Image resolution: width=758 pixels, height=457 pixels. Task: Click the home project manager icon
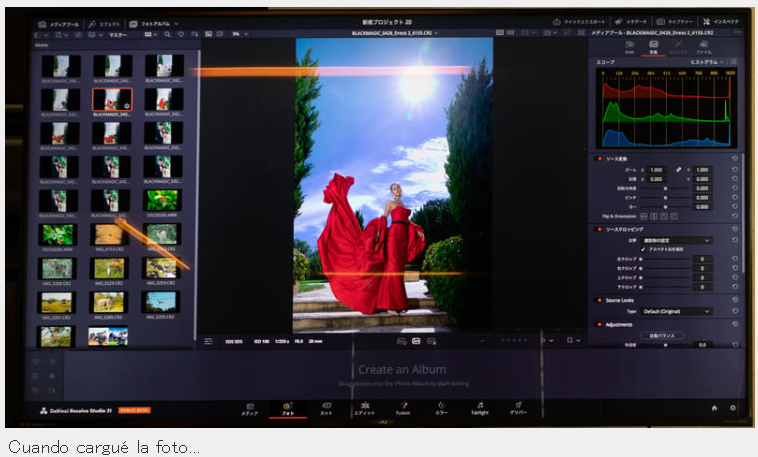(x=714, y=408)
